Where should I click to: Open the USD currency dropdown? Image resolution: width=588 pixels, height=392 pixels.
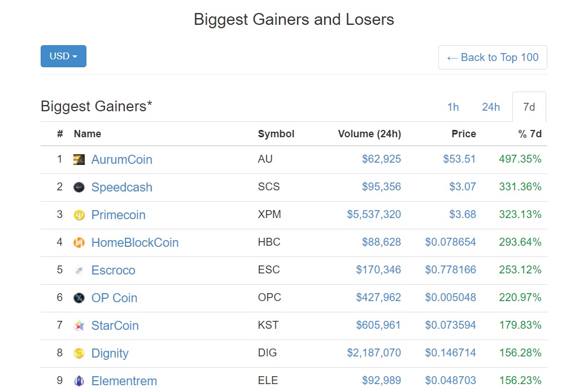(x=63, y=56)
